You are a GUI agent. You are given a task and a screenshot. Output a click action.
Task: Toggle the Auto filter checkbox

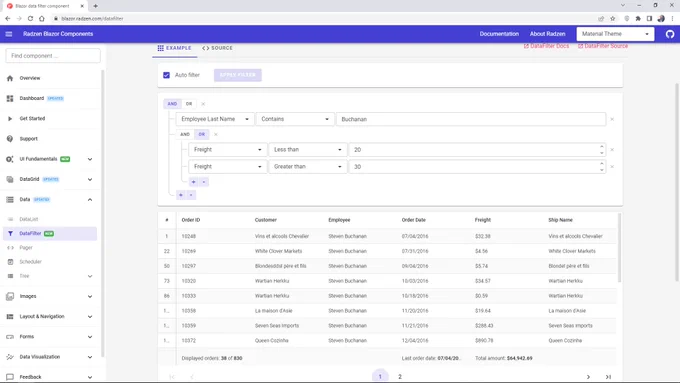click(x=166, y=75)
